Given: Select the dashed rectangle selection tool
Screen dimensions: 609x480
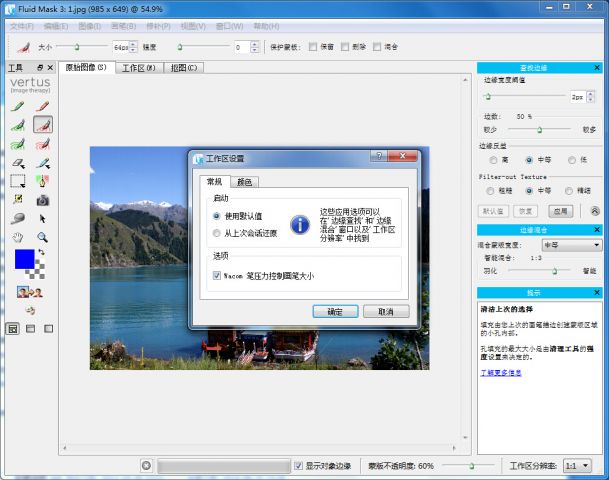Looking at the screenshot, I should pyautogui.click(x=17, y=181).
